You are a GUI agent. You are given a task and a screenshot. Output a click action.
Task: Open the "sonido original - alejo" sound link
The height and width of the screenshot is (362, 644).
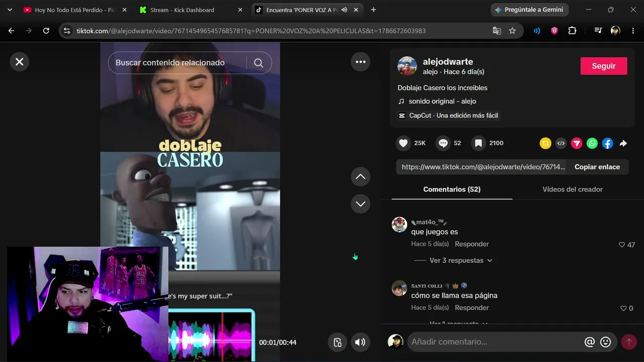pos(437,101)
